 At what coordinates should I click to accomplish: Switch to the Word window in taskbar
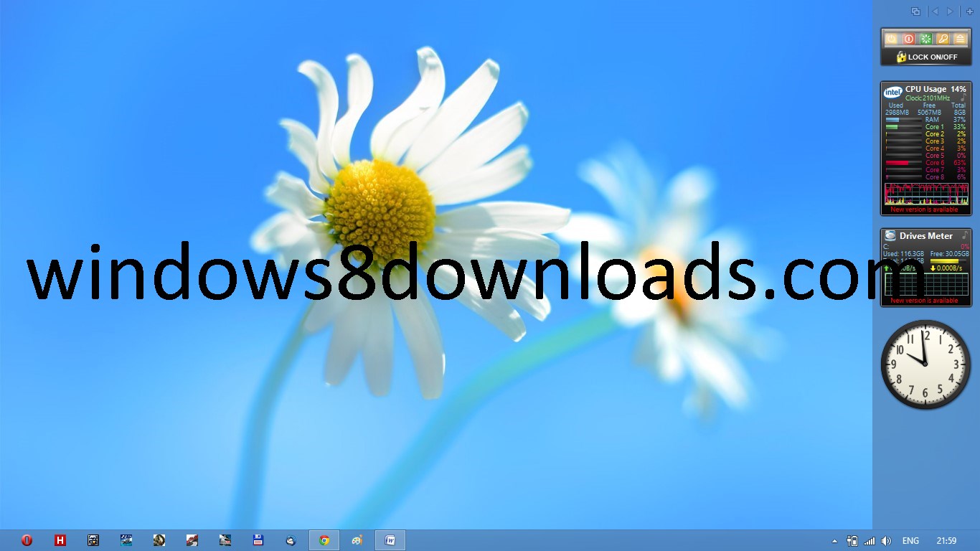pyautogui.click(x=390, y=540)
